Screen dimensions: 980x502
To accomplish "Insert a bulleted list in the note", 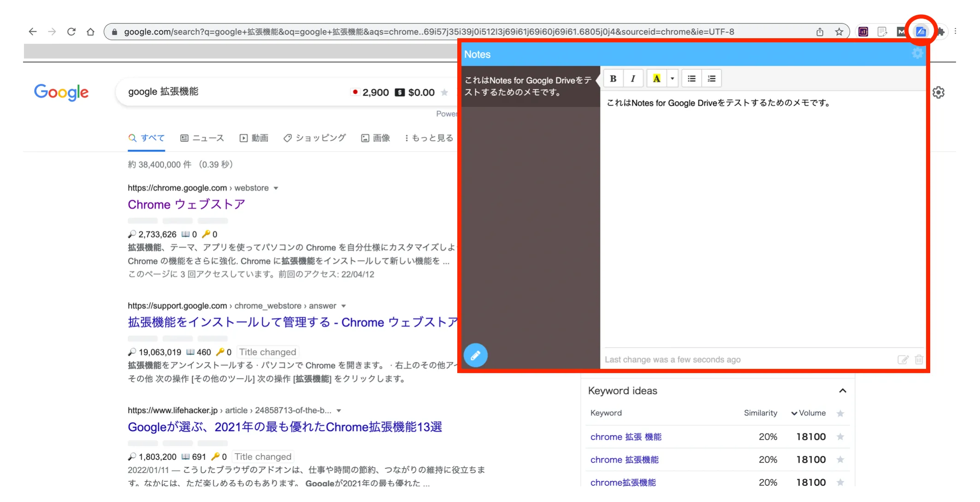I will (691, 79).
